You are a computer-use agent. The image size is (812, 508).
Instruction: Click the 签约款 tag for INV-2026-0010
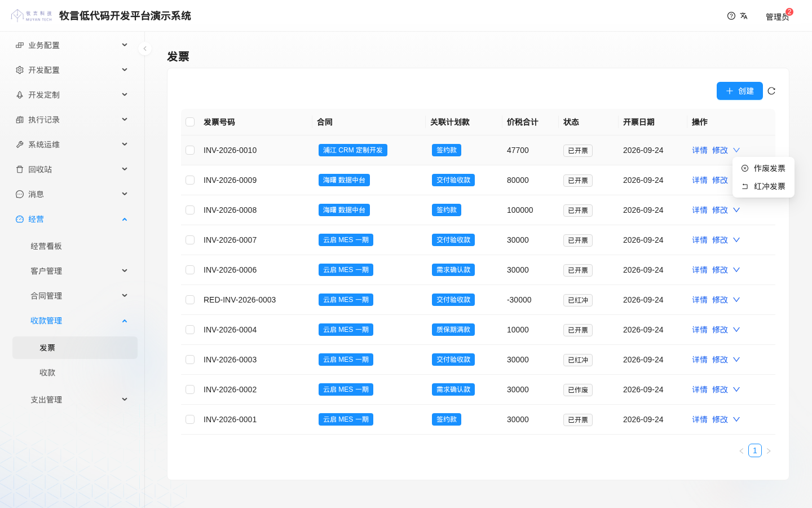click(x=447, y=150)
